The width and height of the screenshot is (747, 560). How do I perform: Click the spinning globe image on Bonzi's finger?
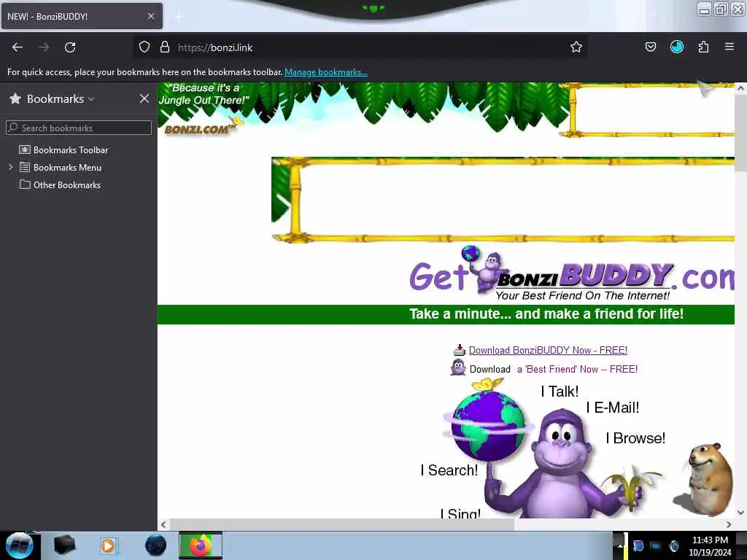point(487,425)
